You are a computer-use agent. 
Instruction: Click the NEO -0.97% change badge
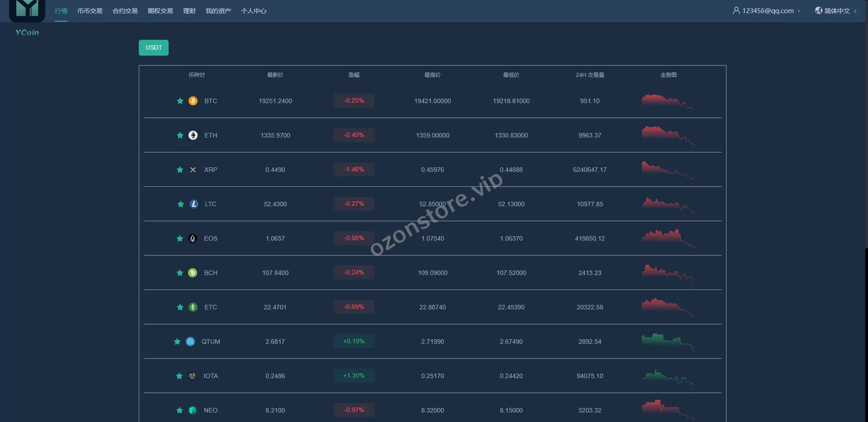pyautogui.click(x=354, y=410)
